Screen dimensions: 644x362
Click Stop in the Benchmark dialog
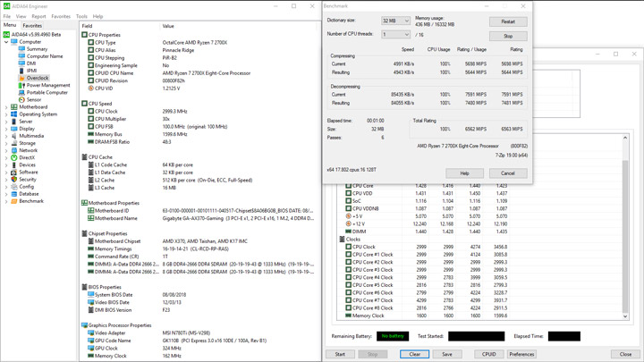(x=508, y=36)
